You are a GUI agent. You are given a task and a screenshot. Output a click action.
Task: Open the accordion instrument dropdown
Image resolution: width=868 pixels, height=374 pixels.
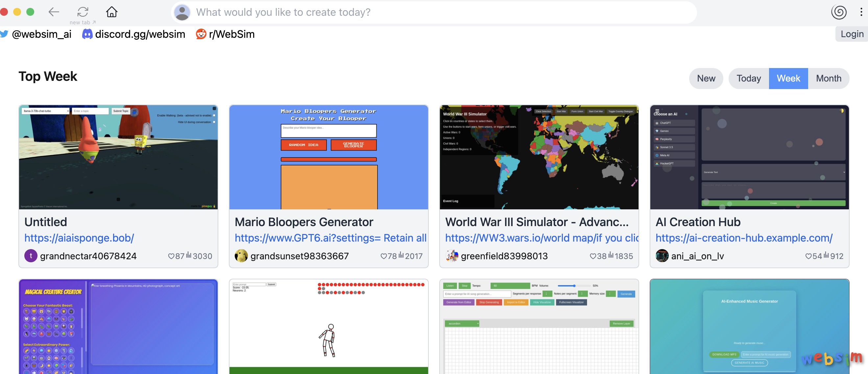[462, 323]
